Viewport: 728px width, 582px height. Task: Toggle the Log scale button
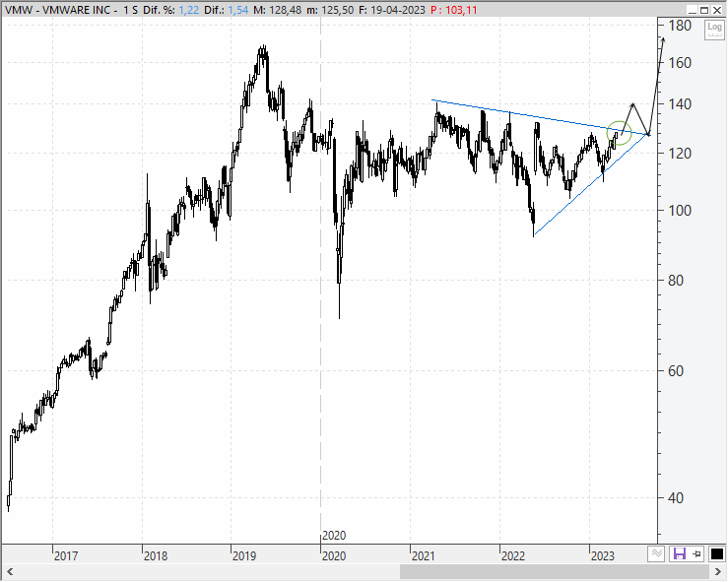[714, 30]
